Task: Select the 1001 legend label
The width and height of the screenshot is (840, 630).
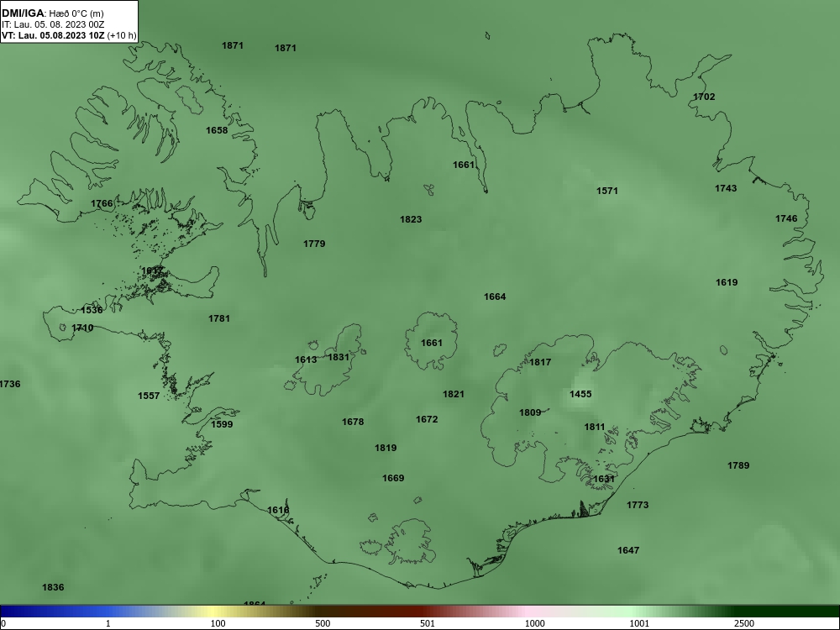Action: pyautogui.click(x=639, y=623)
